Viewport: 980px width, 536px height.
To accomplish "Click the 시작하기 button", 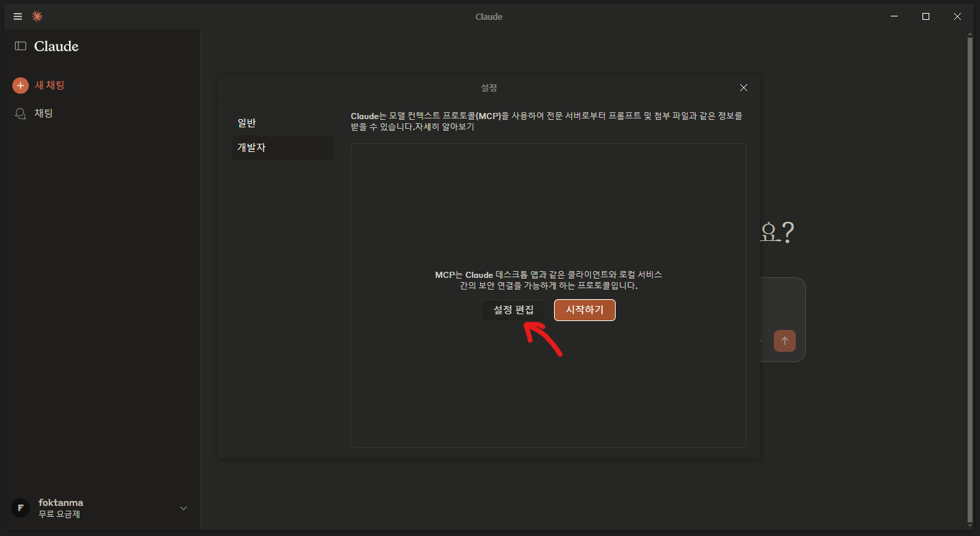I will pos(585,310).
